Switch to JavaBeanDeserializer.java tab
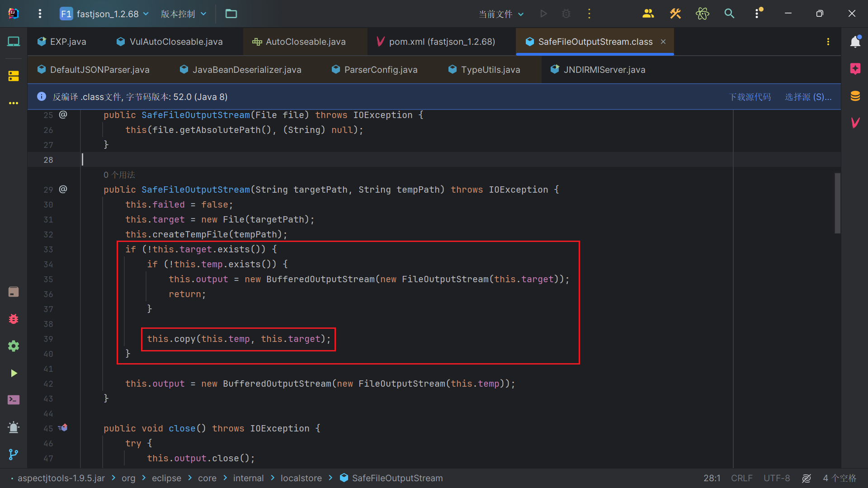The height and width of the screenshot is (488, 868). [x=241, y=70]
